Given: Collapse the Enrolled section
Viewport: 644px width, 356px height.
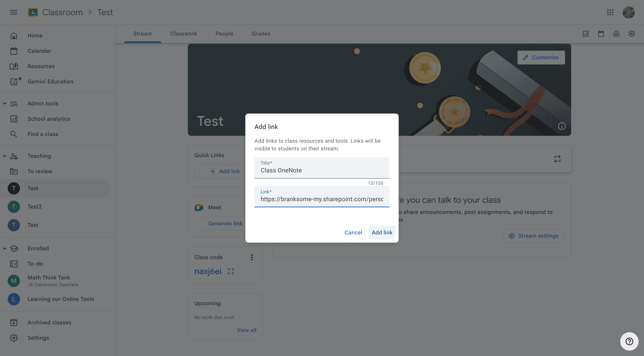Looking at the screenshot, I should coord(4,248).
